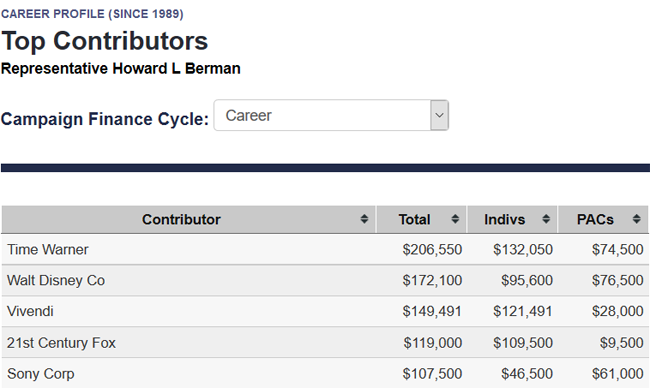
Task: Click sort arrows in Total column
Action: point(455,219)
